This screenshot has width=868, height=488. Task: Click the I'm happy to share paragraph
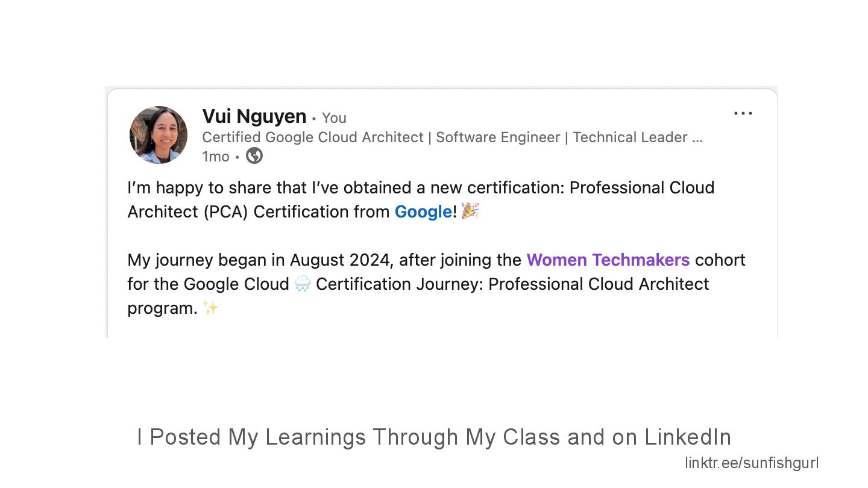[x=421, y=199]
